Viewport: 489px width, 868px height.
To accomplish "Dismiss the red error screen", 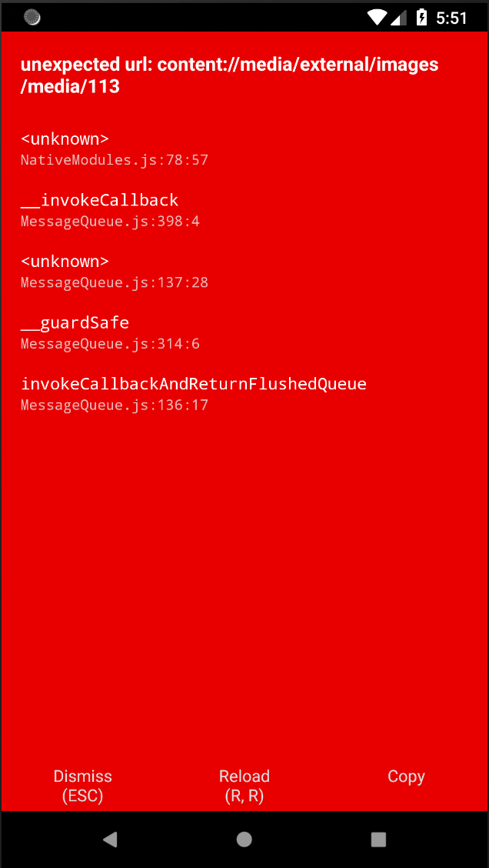I will [82, 784].
